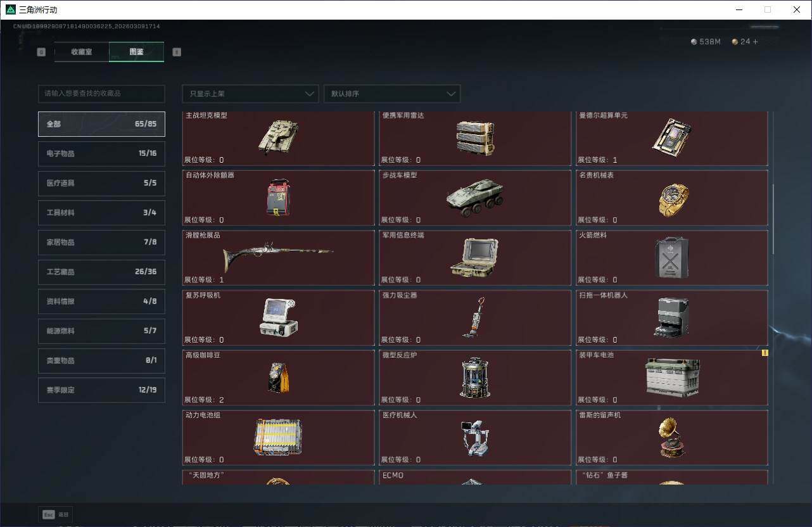Open the 医疗道具 category
Image resolution: width=812 pixels, height=527 pixels.
[101, 183]
